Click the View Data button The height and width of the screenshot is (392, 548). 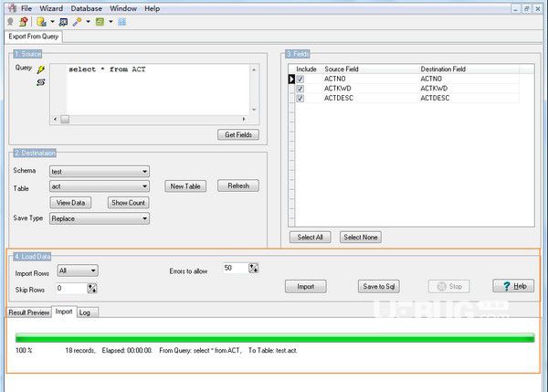pyautogui.click(x=70, y=203)
